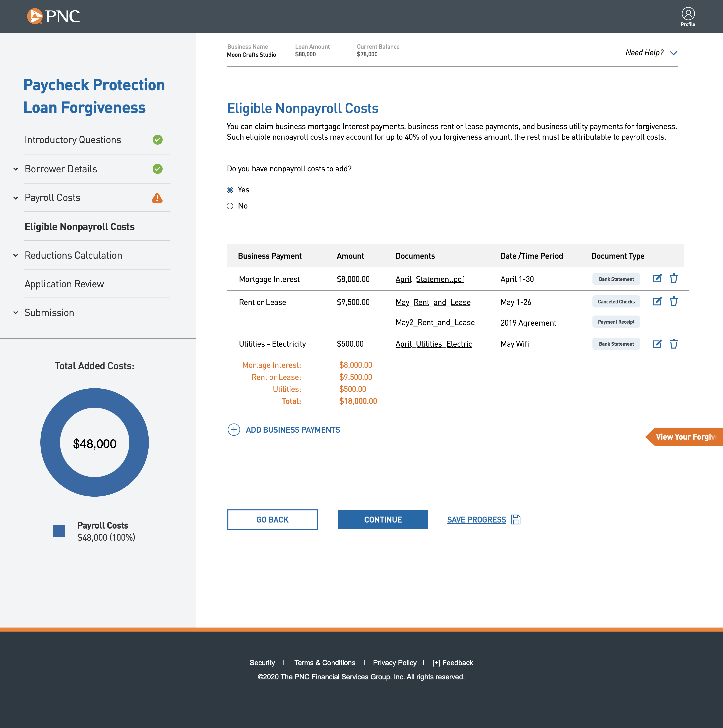Click the $18,000.00 total amount
This screenshot has width=723, height=728.
tap(358, 401)
